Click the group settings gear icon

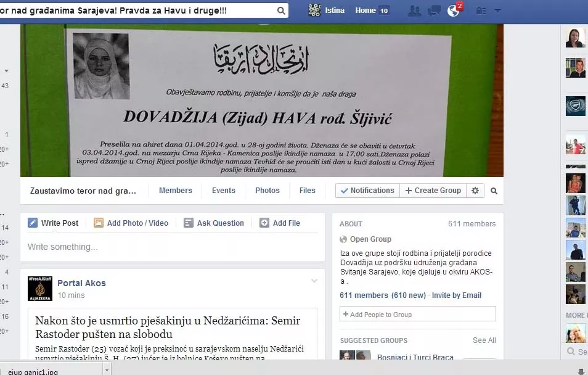coord(475,191)
